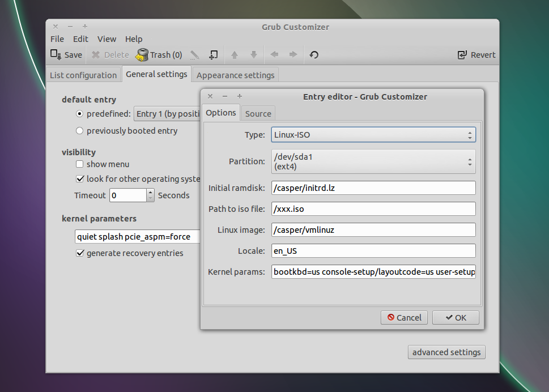Viewport: 549px width, 392px height.
Task: Switch to Source tab in Entry editor
Action: [258, 114]
